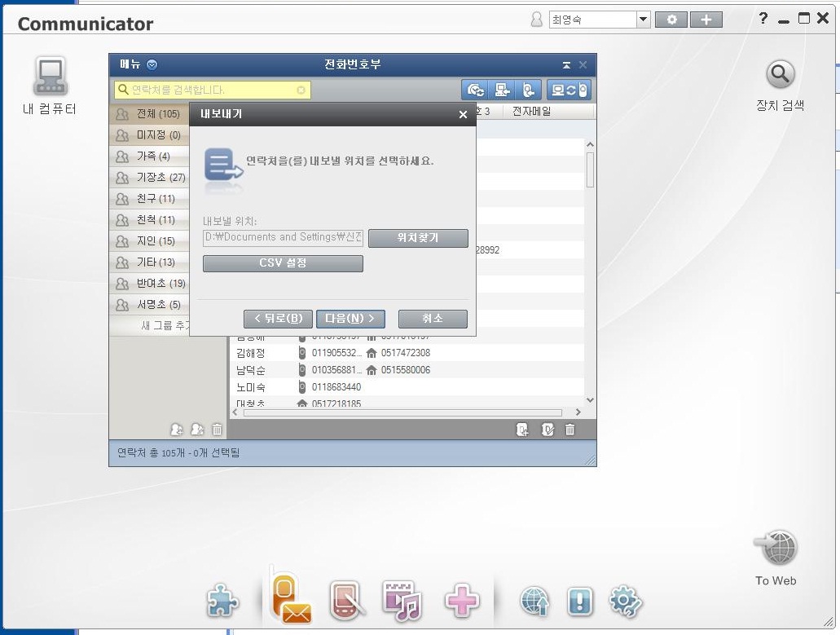This screenshot has height=635, width=840.
Task: Select the 지인 (15) group
Action: coord(149,240)
